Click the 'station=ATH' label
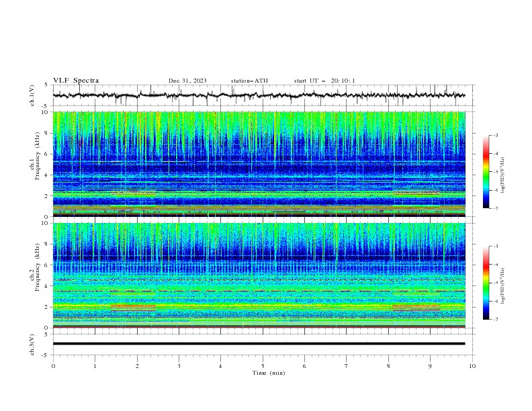 click(249, 81)
